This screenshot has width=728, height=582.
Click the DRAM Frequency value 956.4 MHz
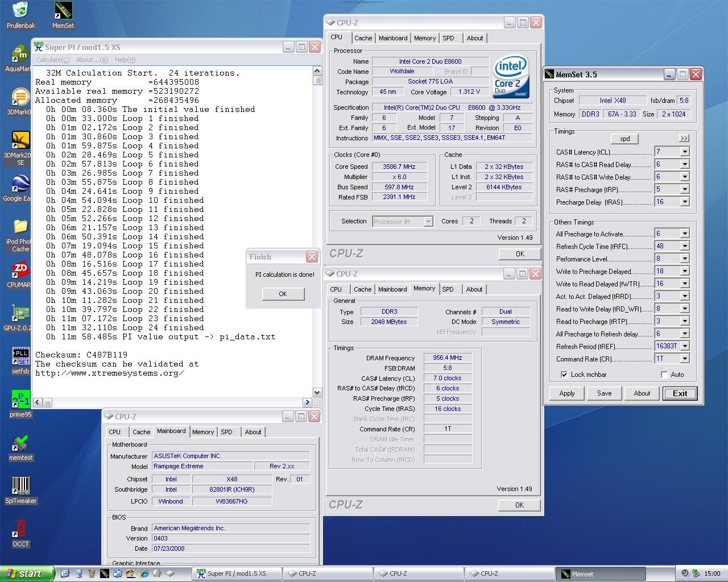(448, 357)
